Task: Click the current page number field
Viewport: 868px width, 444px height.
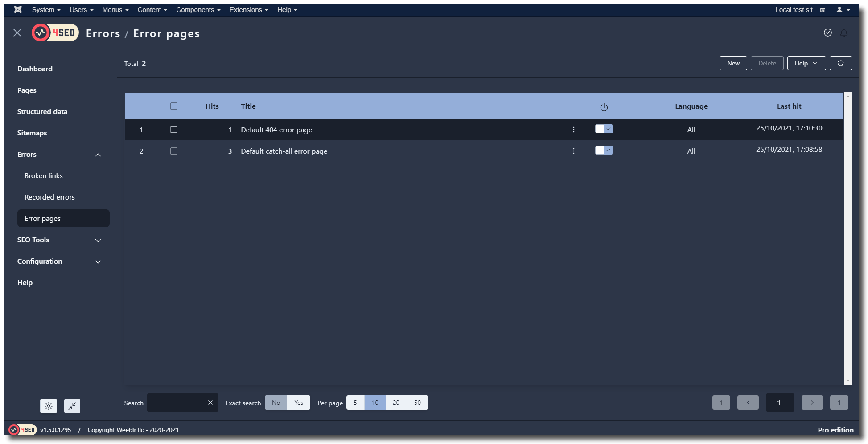Action: tap(780, 403)
